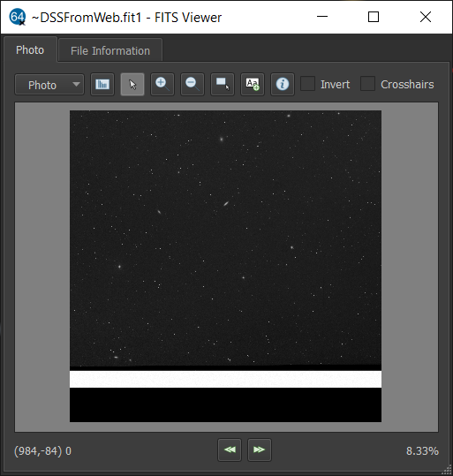Image resolution: width=453 pixels, height=476 pixels.
Task: Close the FITS Viewer window
Action: (x=426, y=17)
